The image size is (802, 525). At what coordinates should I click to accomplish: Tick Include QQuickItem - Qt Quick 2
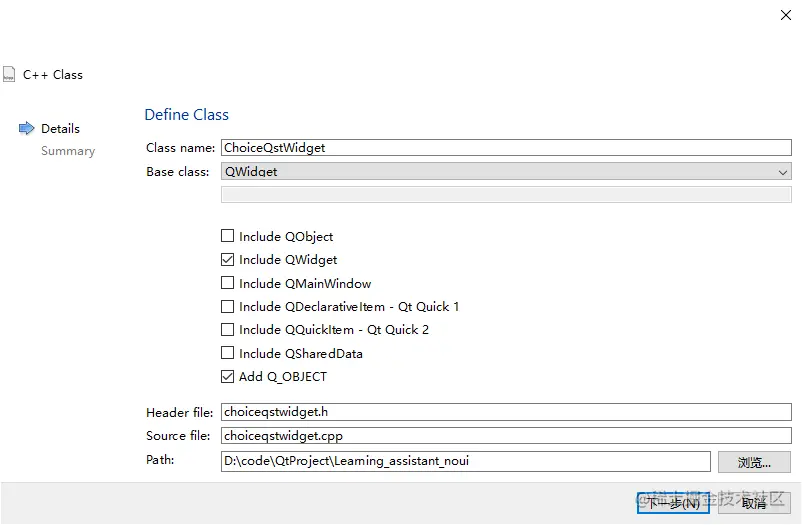click(x=228, y=330)
